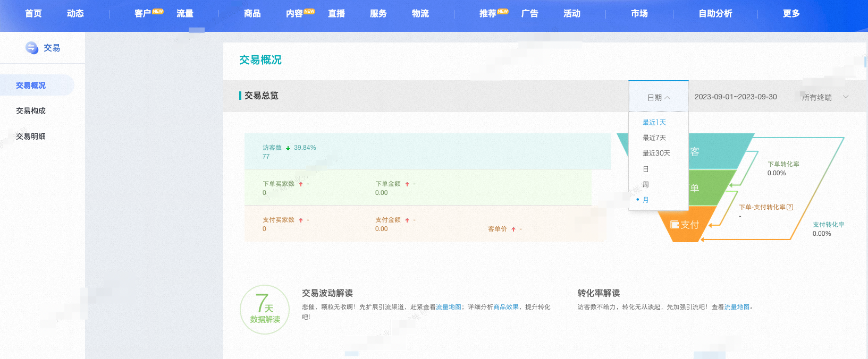Open 推荐 in top navigation
This screenshot has width=868, height=359.
(487, 13)
